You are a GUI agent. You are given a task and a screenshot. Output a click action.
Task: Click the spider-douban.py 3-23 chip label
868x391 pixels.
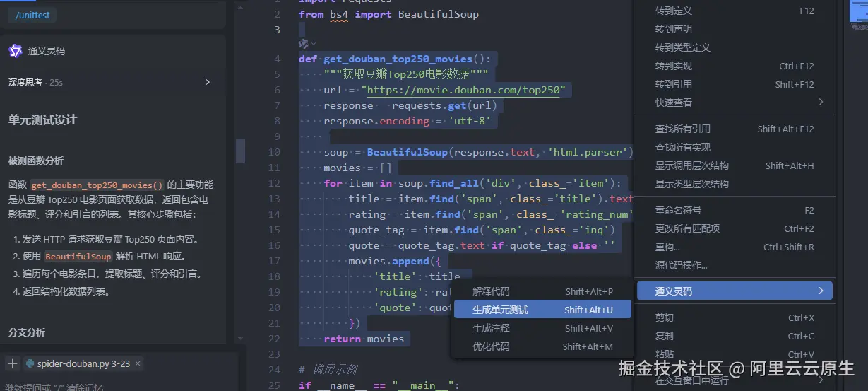[83, 363]
